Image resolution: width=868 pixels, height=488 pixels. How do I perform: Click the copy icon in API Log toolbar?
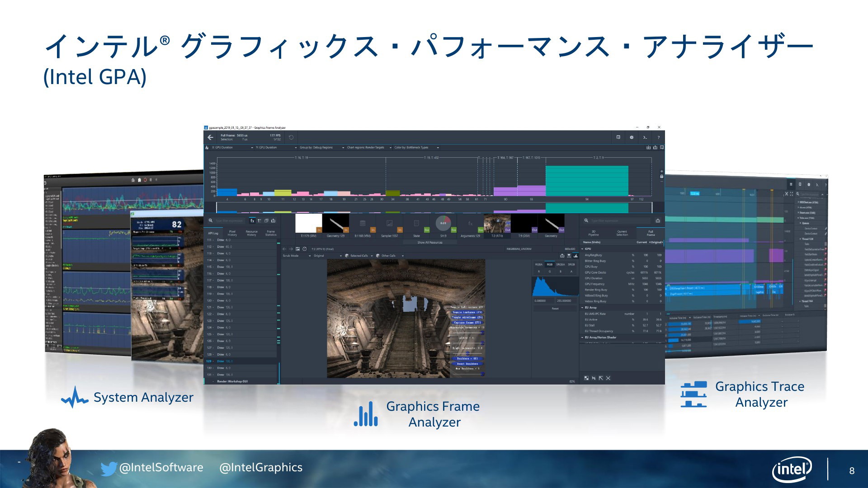(266, 221)
